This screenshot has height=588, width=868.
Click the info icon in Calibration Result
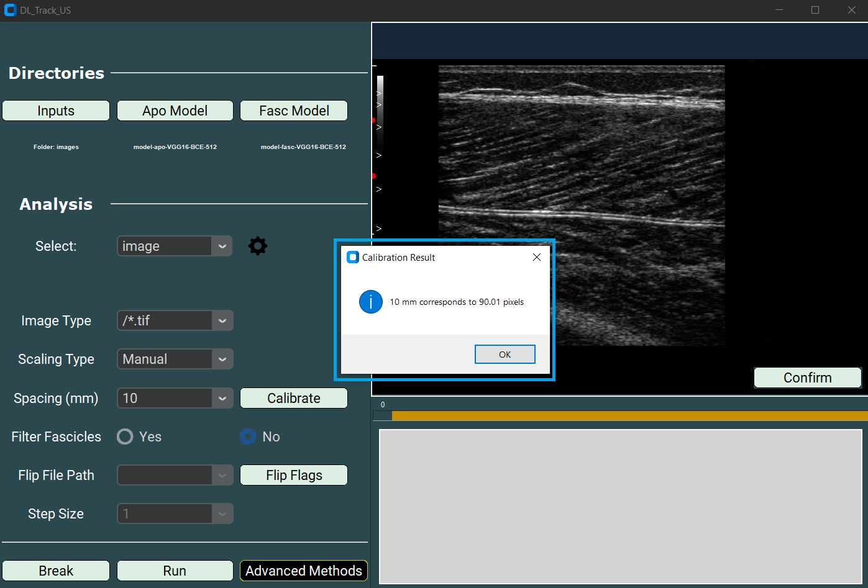371,302
